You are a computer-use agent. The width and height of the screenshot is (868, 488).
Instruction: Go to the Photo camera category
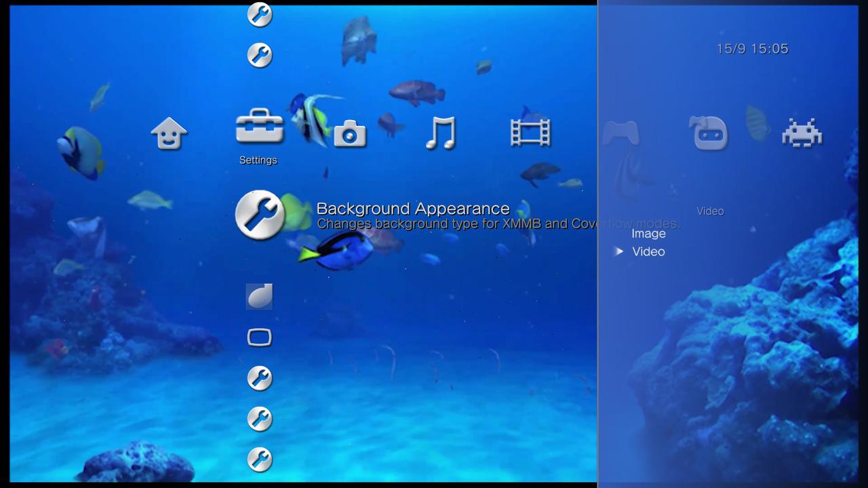(x=350, y=133)
